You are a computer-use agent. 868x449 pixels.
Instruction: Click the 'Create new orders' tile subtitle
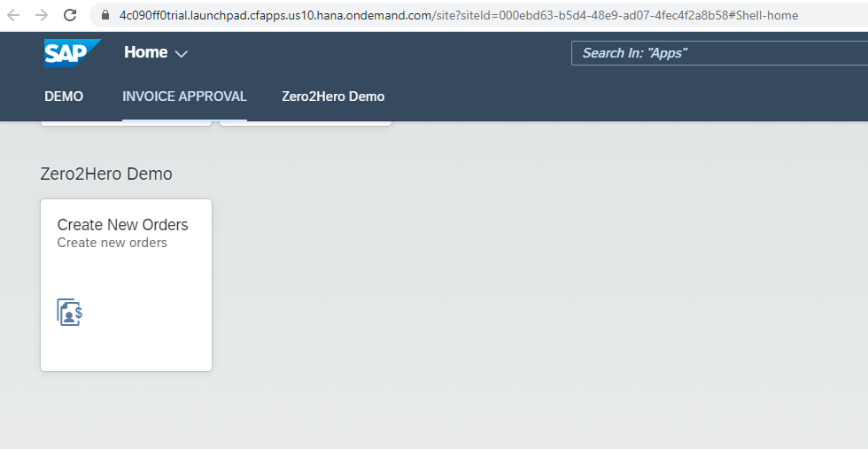point(112,243)
